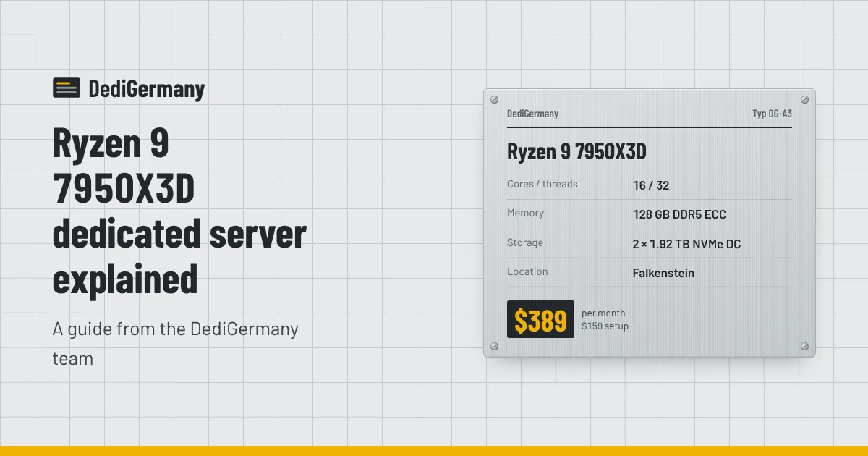Click the DediGermany brand name beside logo
Image resolution: width=868 pixels, height=456 pixels.
(147, 89)
